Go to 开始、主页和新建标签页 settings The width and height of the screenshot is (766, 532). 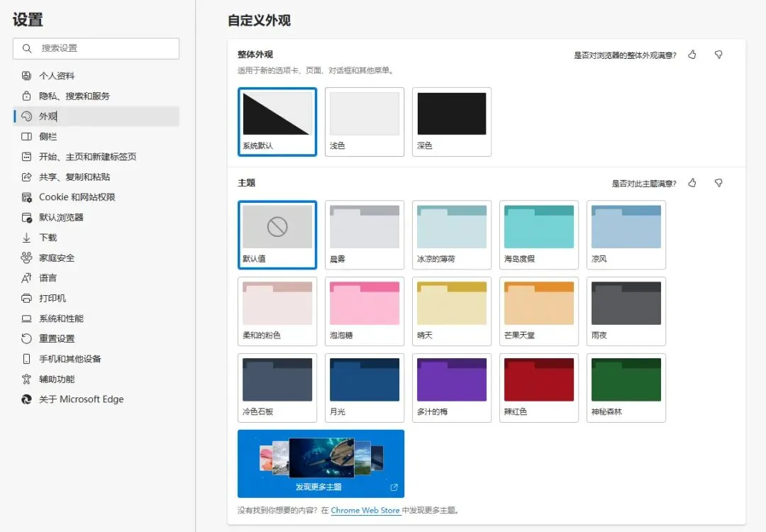point(96,157)
